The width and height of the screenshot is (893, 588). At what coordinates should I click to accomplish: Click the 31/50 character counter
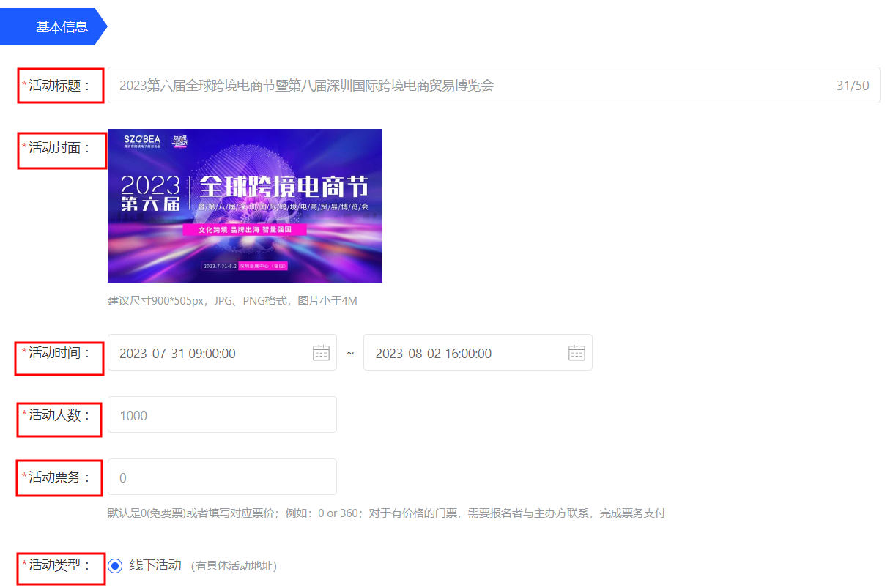[853, 86]
